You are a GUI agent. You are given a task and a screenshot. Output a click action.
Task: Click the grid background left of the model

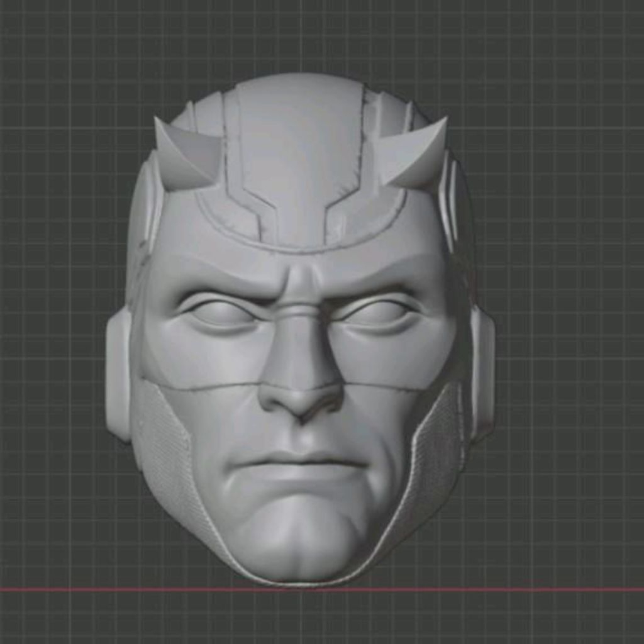tap(50, 314)
